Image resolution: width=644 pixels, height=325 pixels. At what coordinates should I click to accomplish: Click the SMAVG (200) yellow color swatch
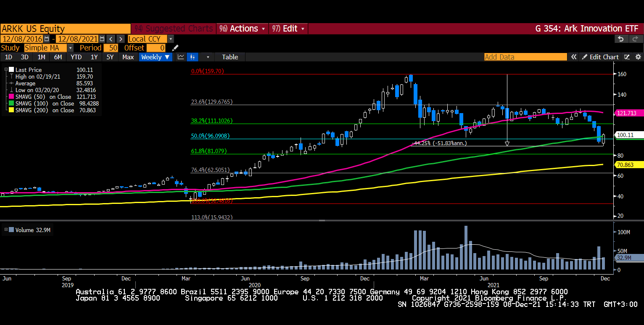tap(11, 110)
